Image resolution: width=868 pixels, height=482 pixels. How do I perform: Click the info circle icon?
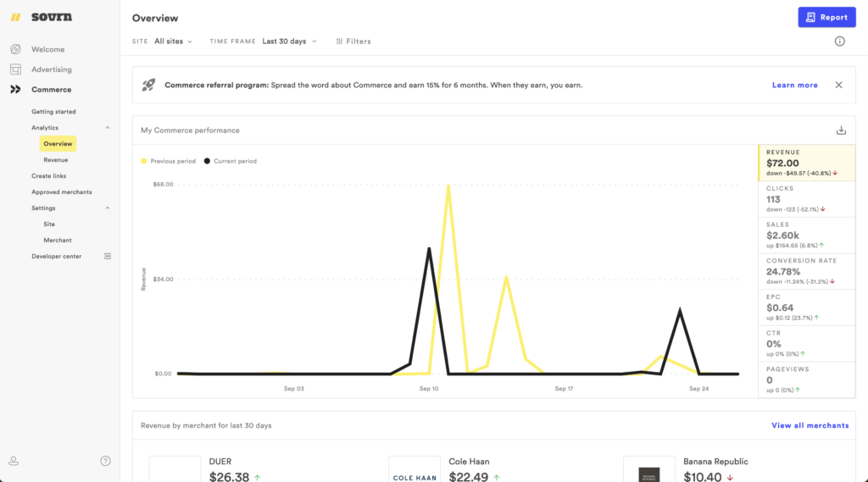pos(839,41)
